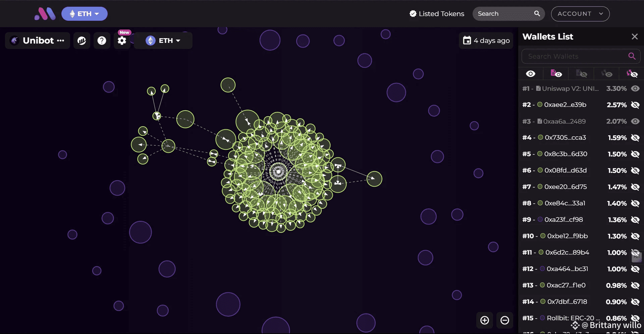Click the pink Search Wallets magnifier icon
This screenshot has height=334, width=644.
pos(632,56)
